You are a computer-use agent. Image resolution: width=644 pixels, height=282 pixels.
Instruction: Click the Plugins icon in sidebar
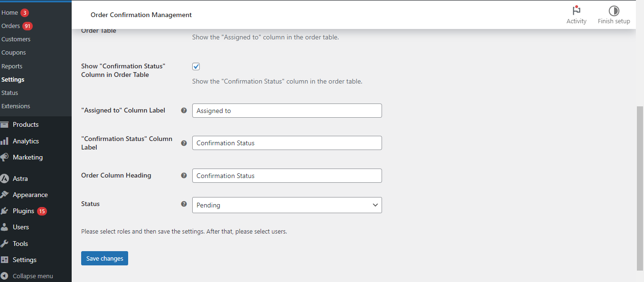click(x=8, y=211)
